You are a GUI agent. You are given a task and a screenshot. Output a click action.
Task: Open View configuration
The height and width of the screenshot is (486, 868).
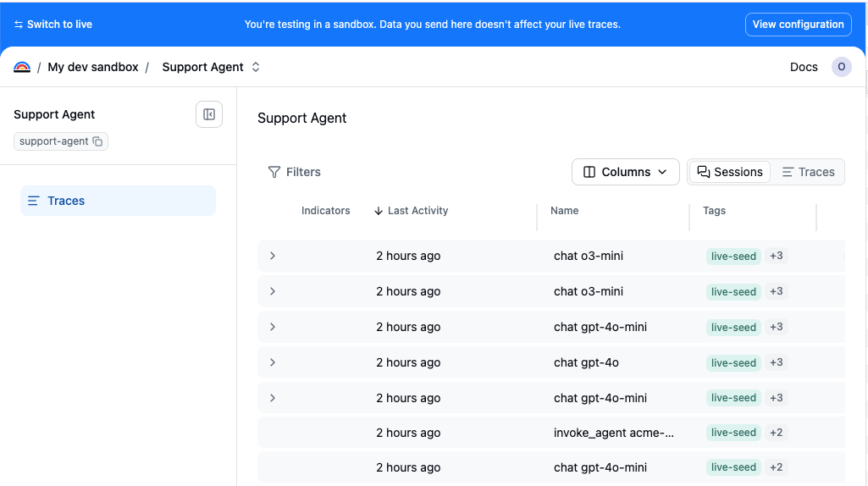(798, 25)
